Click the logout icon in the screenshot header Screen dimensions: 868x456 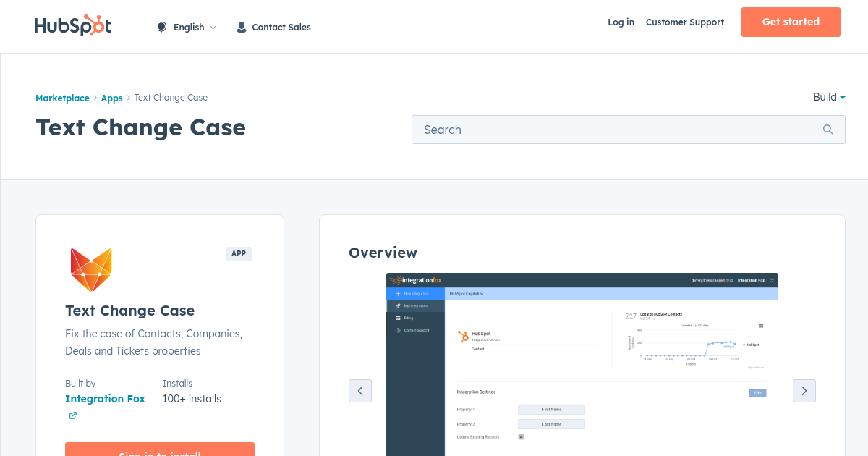click(772, 280)
